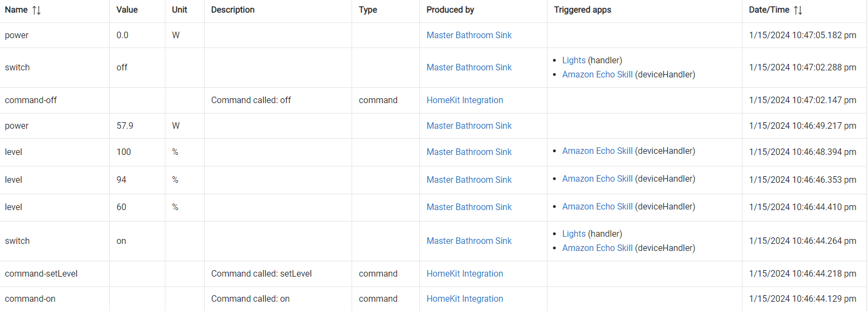This screenshot has height=311, width=868.
Task: Open HomeKit Integration link in command-setLevel row
Action: pyautogui.click(x=465, y=273)
